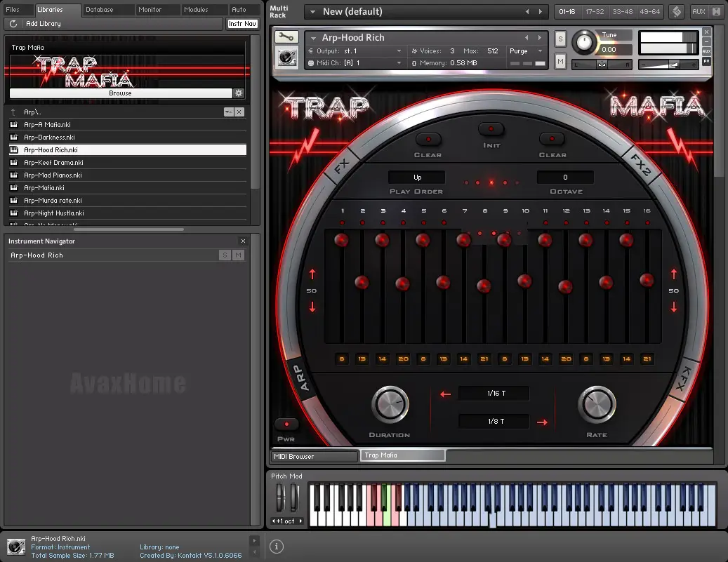Click the red down arrow on the left side

312,307
